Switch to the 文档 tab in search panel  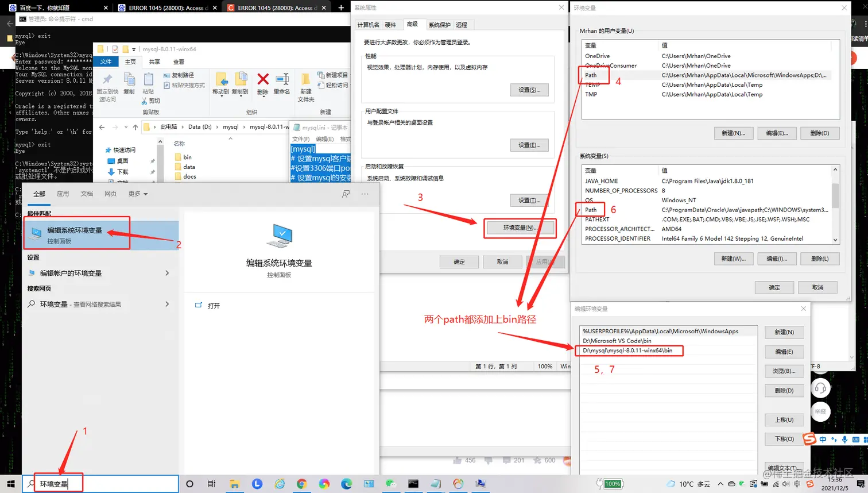87,194
